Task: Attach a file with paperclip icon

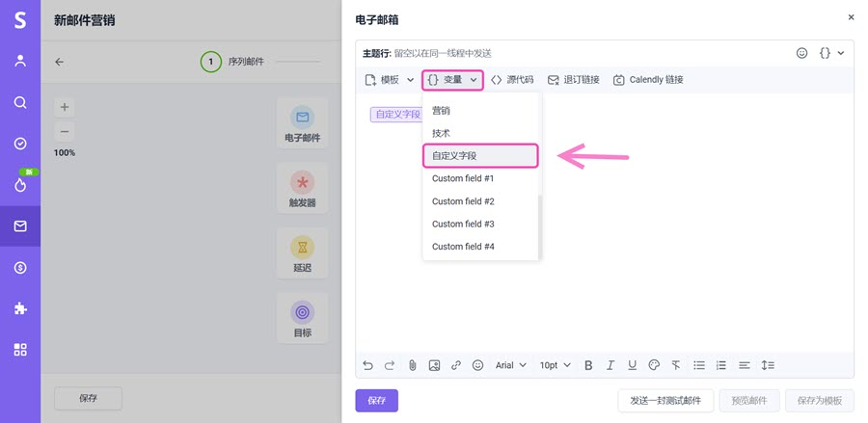Action: point(413,365)
